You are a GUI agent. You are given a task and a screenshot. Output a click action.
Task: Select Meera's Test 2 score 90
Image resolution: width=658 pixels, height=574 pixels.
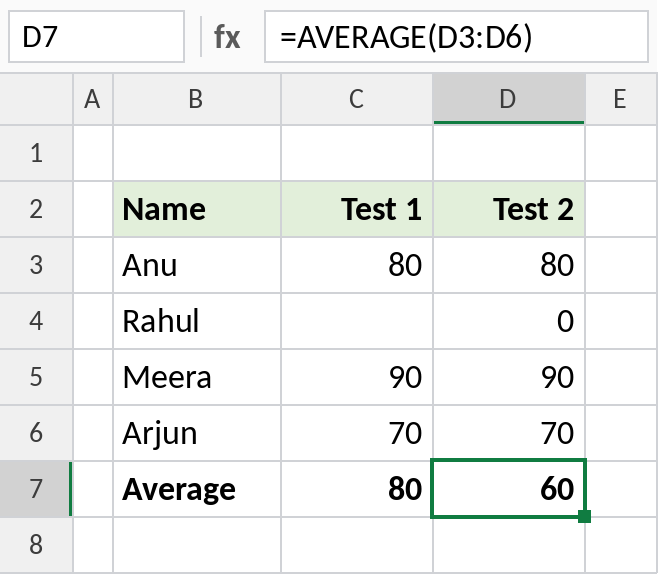tap(509, 377)
